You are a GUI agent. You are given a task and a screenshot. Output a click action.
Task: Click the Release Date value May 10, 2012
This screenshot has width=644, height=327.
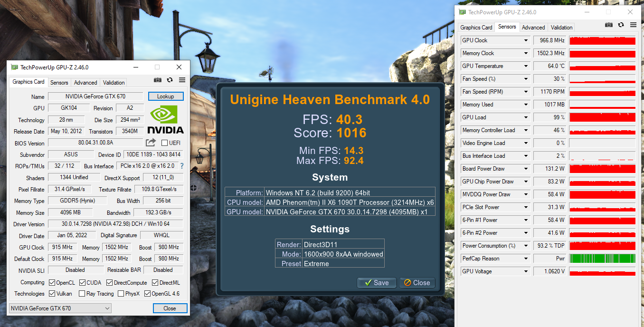coord(66,131)
